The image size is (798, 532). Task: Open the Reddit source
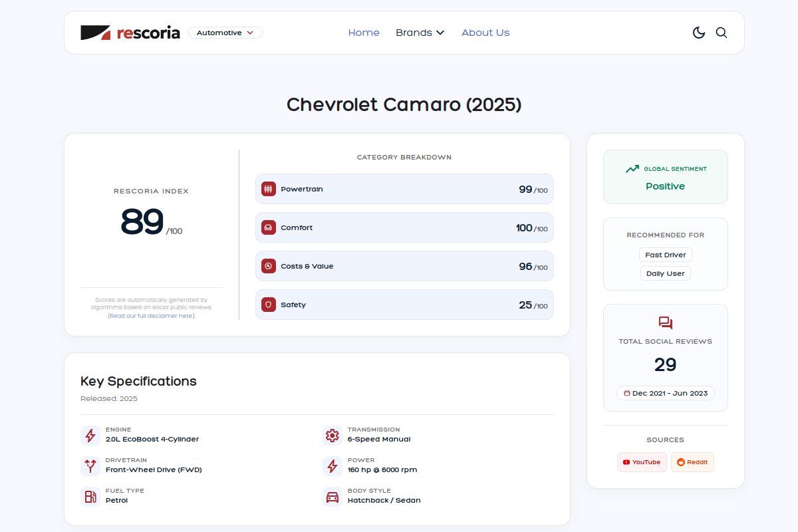692,462
